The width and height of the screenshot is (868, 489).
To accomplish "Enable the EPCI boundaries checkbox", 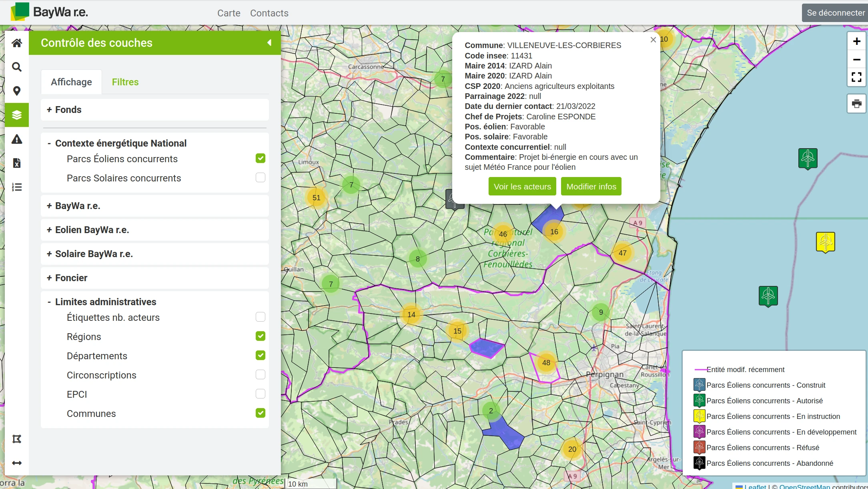I will [x=260, y=394].
